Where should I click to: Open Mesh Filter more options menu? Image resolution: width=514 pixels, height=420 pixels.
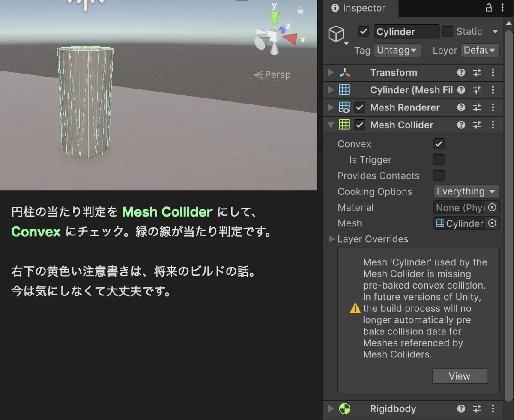[493, 90]
